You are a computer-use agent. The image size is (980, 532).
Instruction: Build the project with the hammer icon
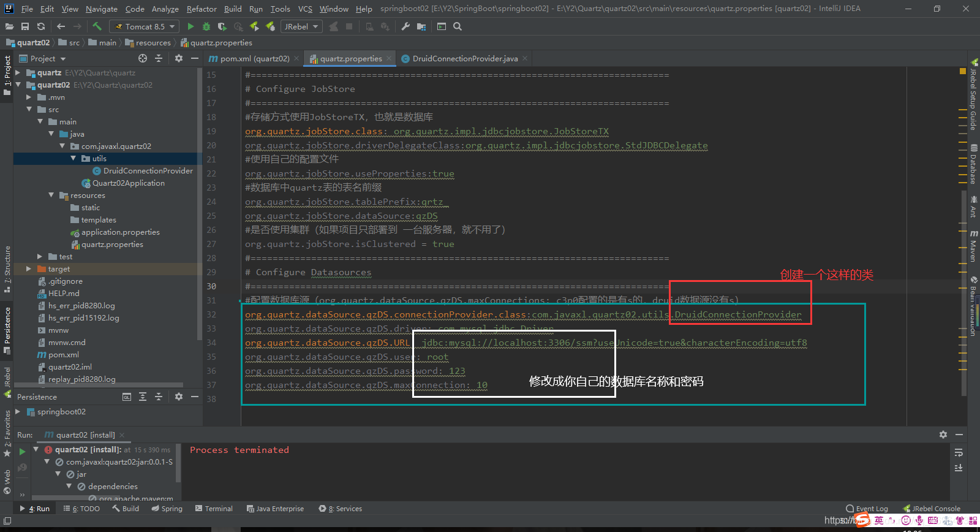tap(97, 26)
